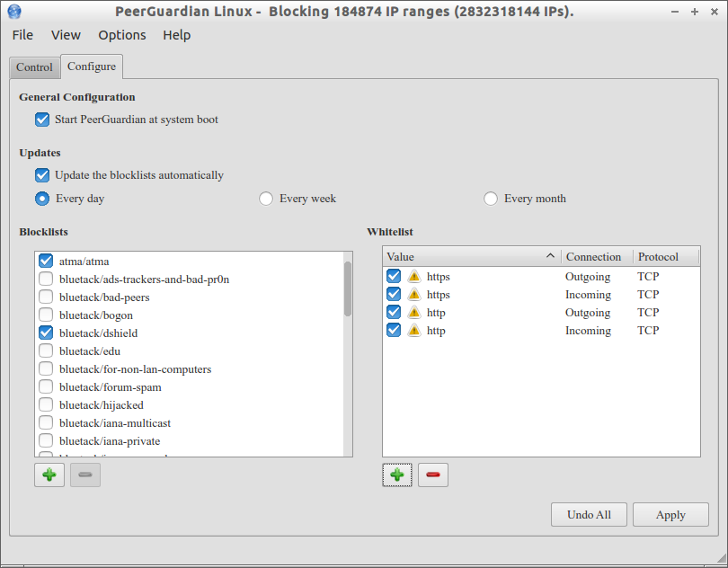
Task: Uncheck the bluetack/dshield blocklist
Action: [46, 333]
